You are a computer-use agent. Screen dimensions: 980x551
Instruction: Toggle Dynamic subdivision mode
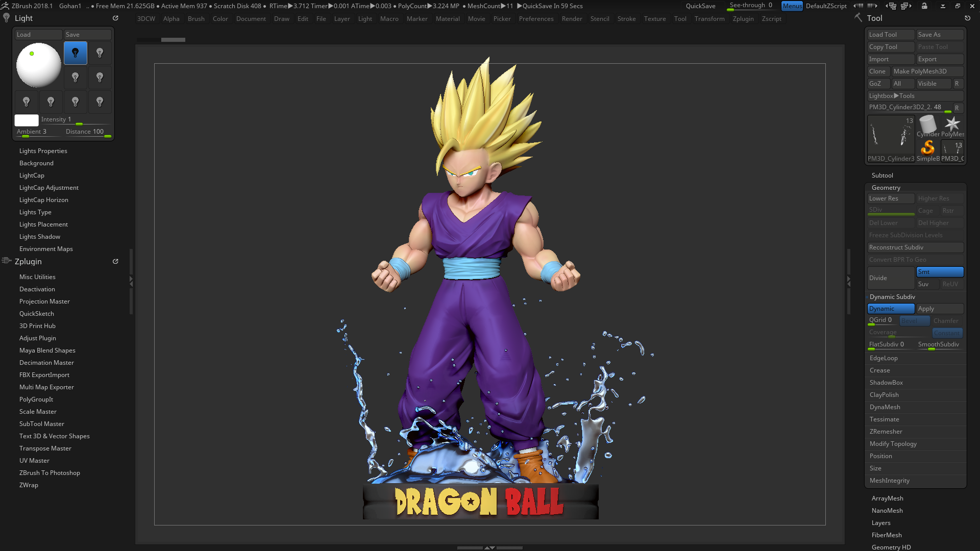[890, 308]
